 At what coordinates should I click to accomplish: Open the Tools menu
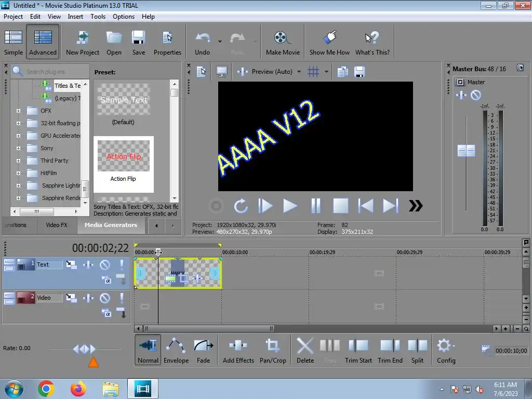coord(98,16)
